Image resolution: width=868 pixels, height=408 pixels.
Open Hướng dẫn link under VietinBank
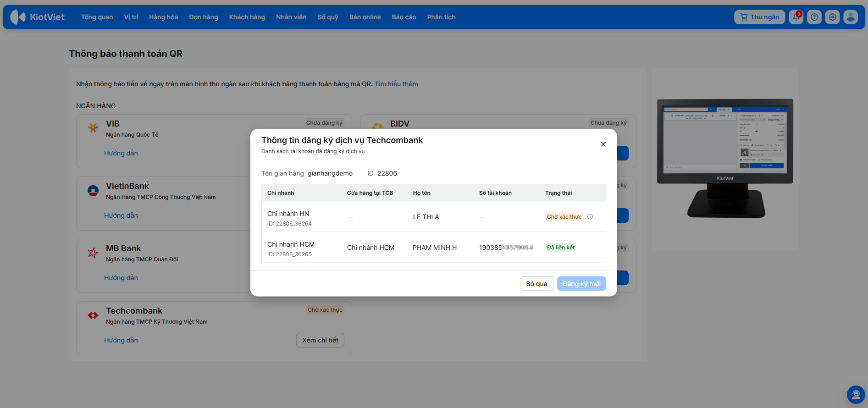pos(121,215)
